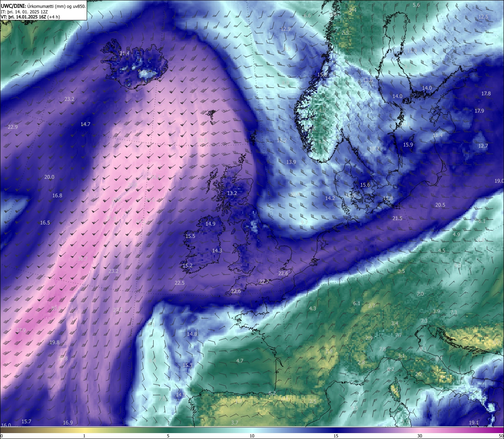Image resolution: width=504 pixels, height=439 pixels.
Task: Click the '30' tick on the colour scale
Action: coord(420,436)
